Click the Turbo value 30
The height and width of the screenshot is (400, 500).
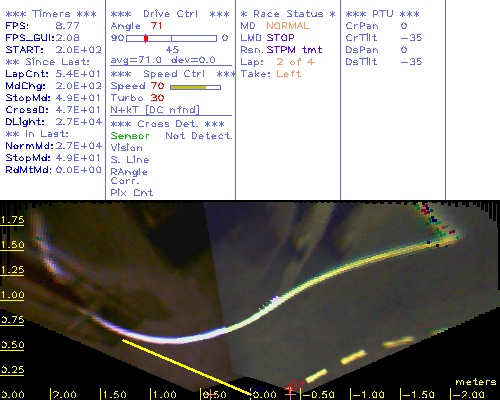click(x=157, y=98)
